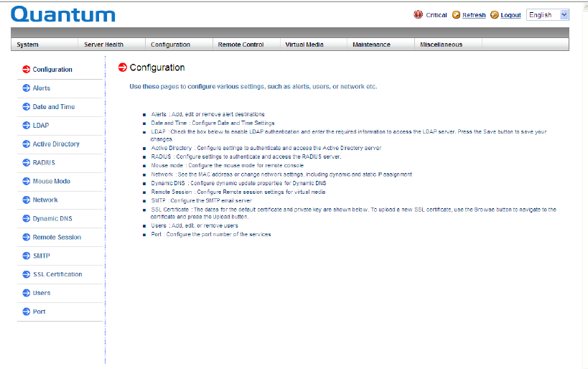The height and width of the screenshot is (369, 588).
Task: Open the Configuration top menu
Action: tap(170, 45)
